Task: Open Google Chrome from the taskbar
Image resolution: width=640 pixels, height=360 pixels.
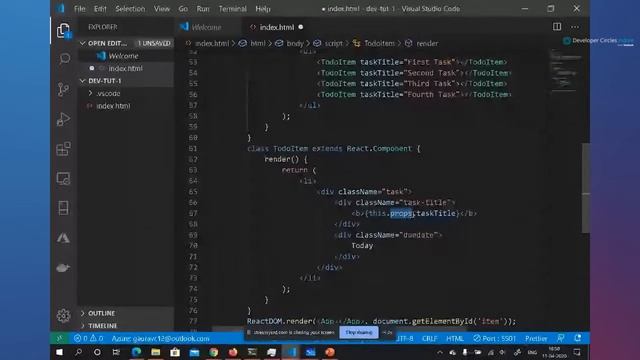Action: point(213,352)
